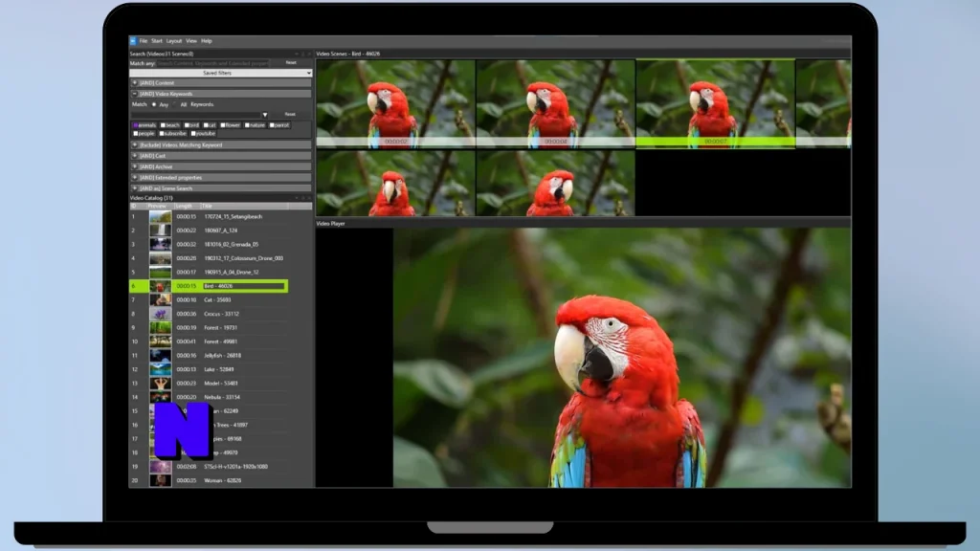
Task: Click the Bird - 46026 title field
Action: [x=244, y=286]
